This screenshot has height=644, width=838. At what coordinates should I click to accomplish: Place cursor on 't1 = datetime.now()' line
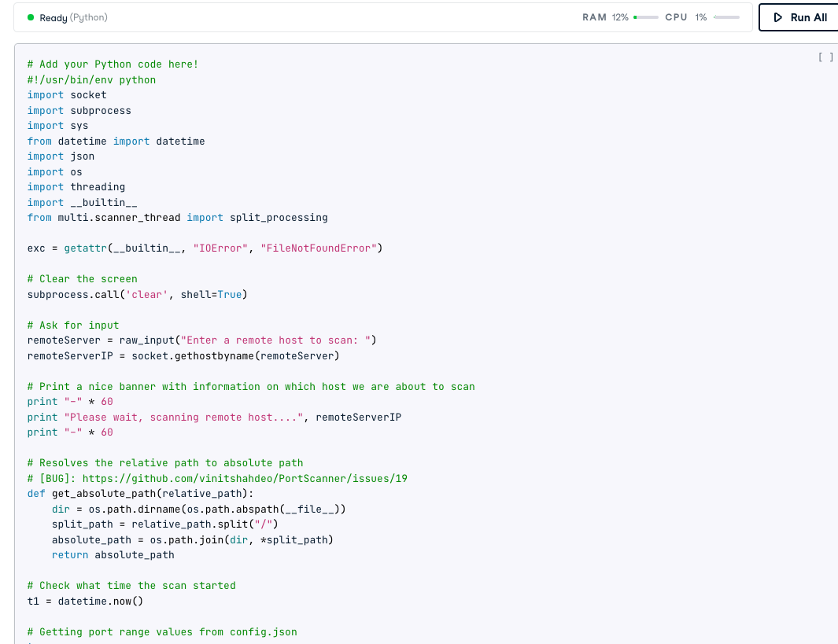[x=85, y=601]
